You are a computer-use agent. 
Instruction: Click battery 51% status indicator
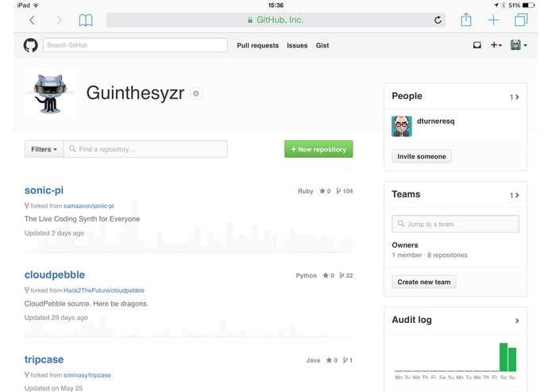[521, 6]
